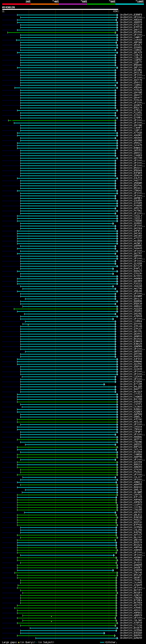The width and height of the screenshot is (146, 644).
Task: Click hit label UniRef100_Q6FJY0
Action: pos(131,67)
